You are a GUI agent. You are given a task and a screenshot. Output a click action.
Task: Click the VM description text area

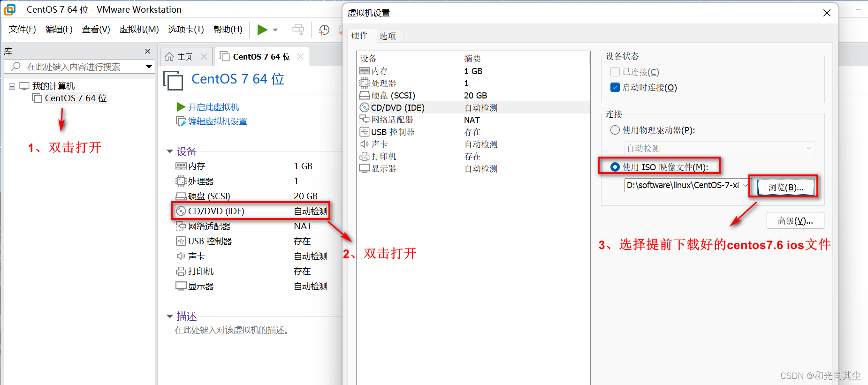coord(232,330)
